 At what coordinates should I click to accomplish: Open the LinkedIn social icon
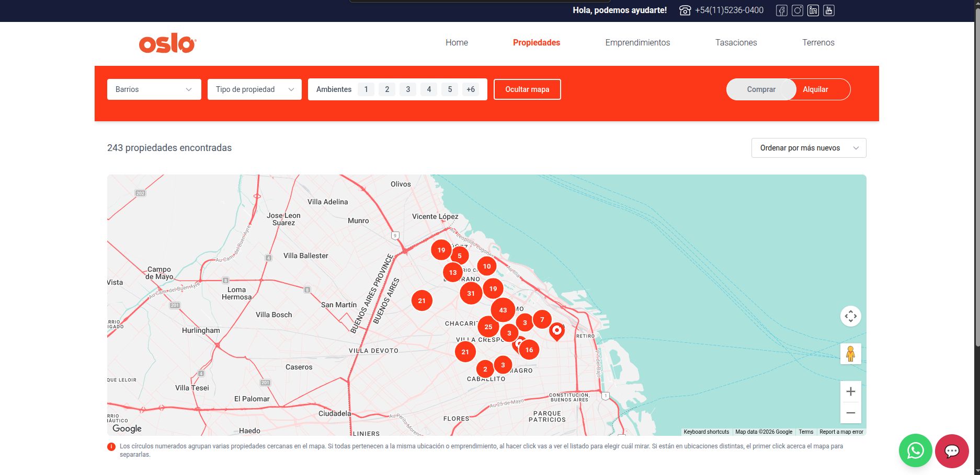(x=813, y=10)
